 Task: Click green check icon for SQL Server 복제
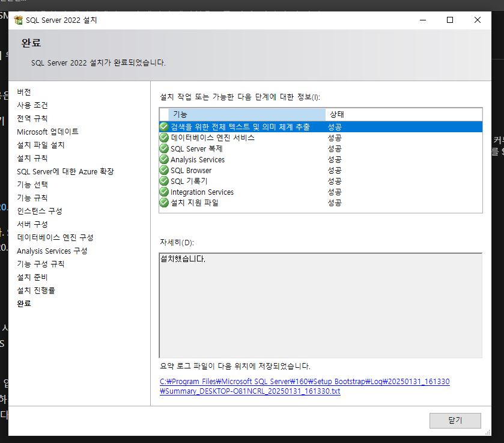pos(164,148)
